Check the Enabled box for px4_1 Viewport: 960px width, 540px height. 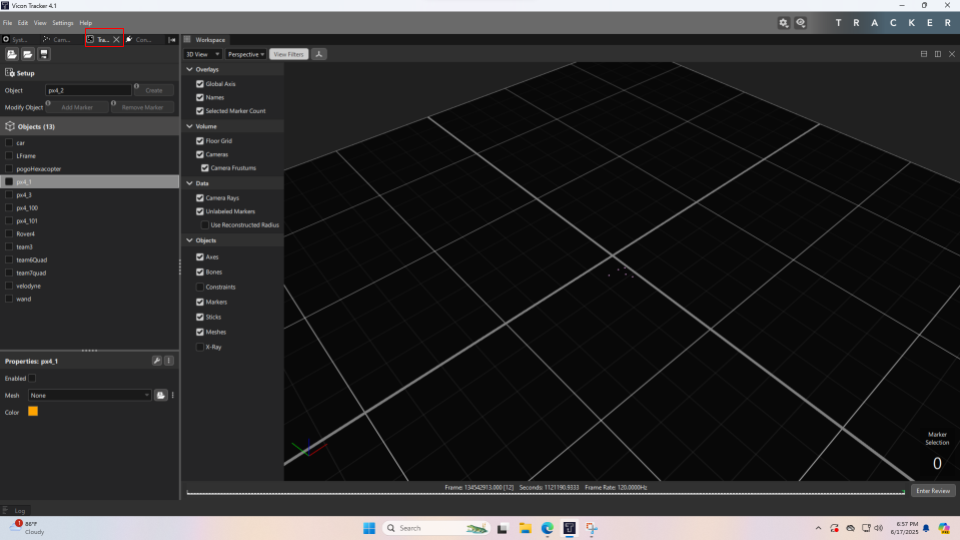[32, 378]
